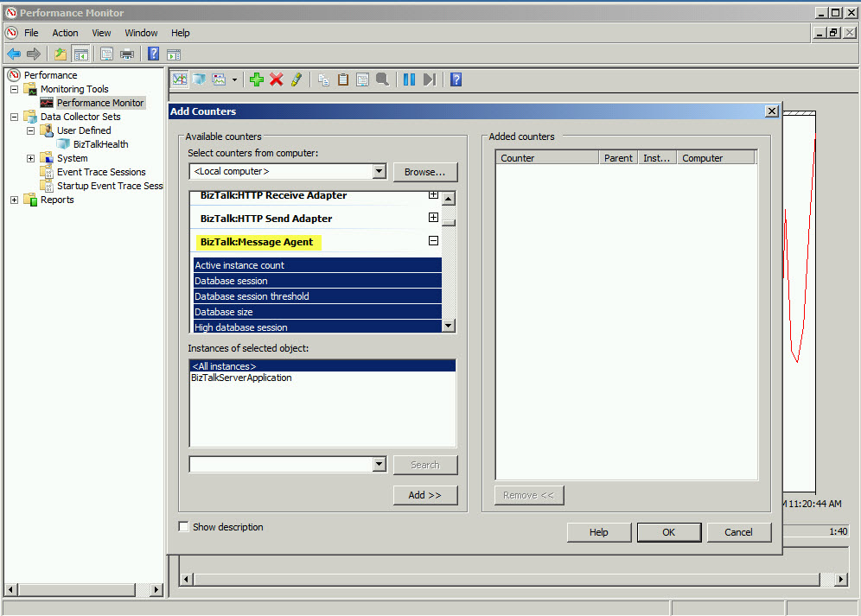Confirm with the OK button
861x616 pixels.
[x=669, y=532]
